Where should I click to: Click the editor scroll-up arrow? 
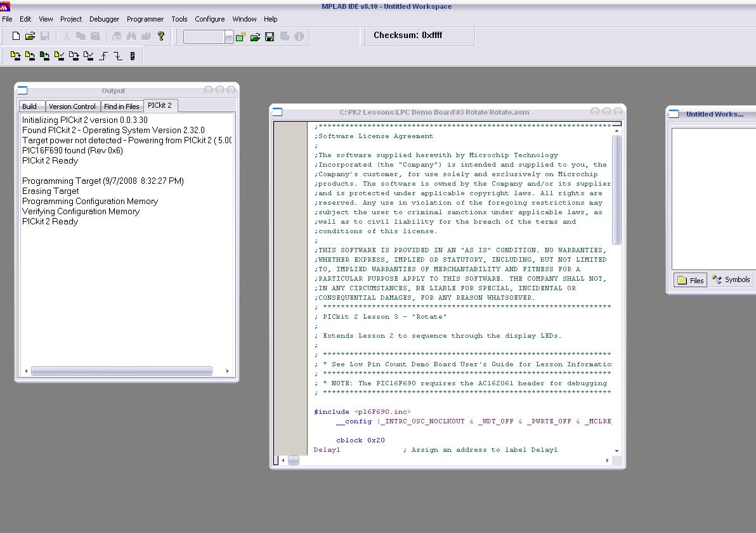pos(616,131)
